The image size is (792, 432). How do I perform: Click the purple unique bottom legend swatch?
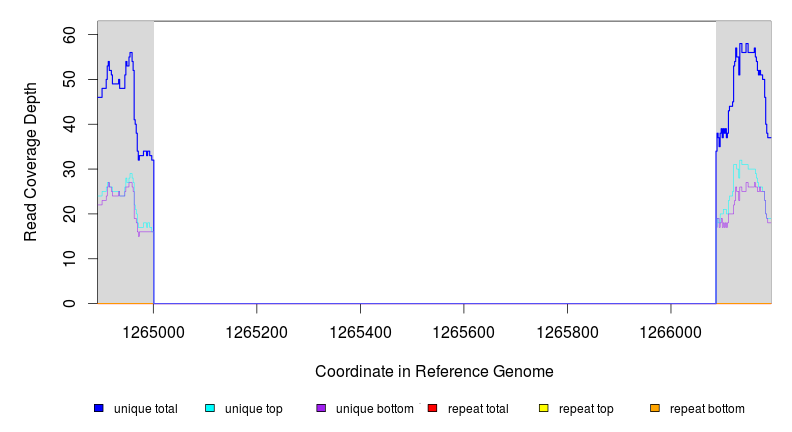(x=321, y=408)
